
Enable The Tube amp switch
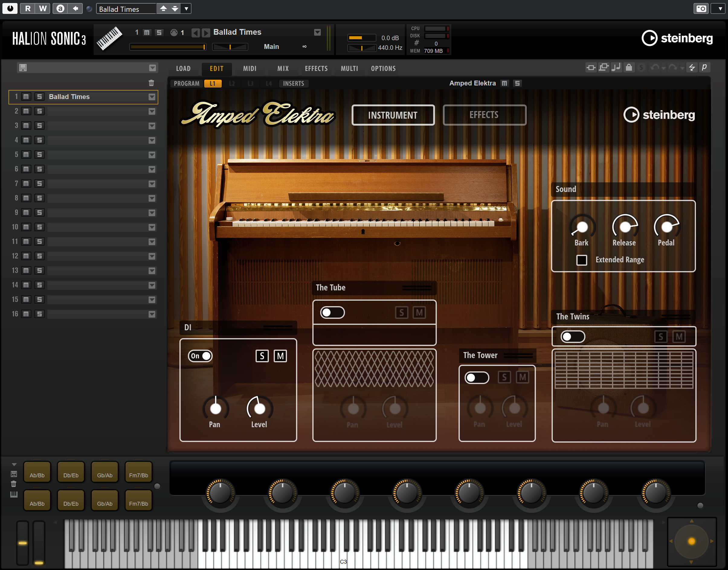pos(332,312)
